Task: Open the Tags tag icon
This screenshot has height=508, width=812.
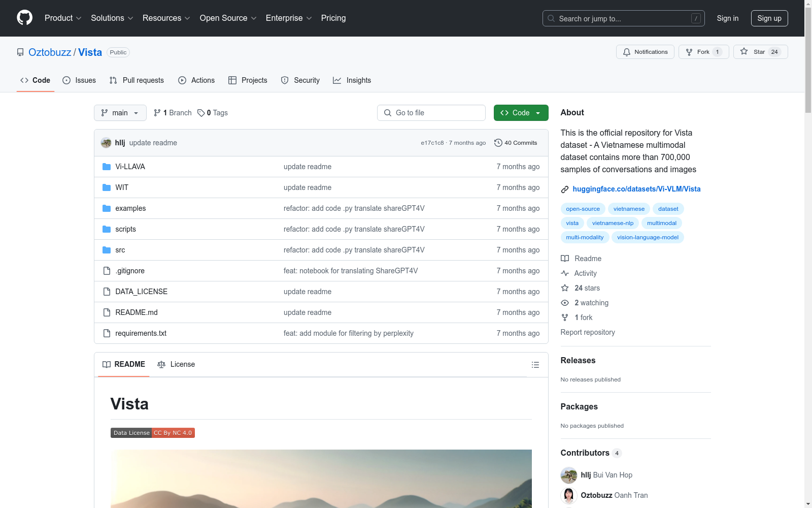Action: (201, 113)
